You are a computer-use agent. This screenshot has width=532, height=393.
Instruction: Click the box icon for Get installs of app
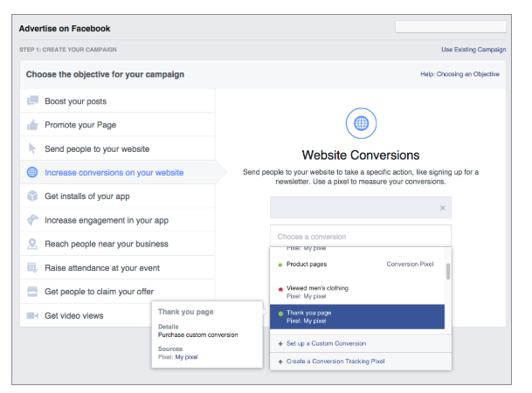coord(32,196)
